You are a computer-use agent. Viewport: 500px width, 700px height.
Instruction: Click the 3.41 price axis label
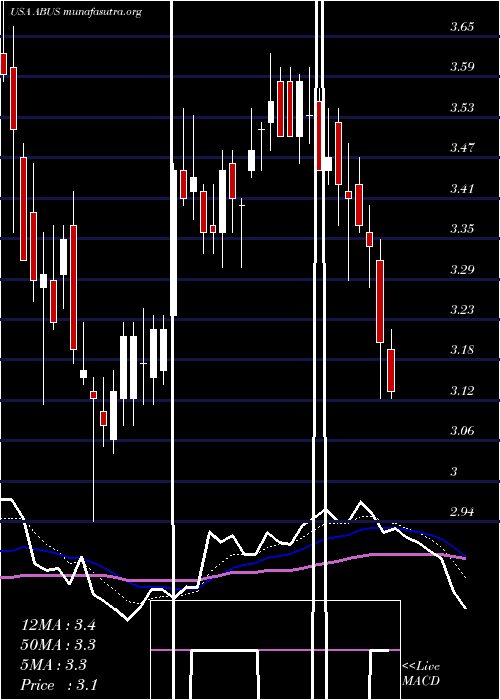(462, 188)
